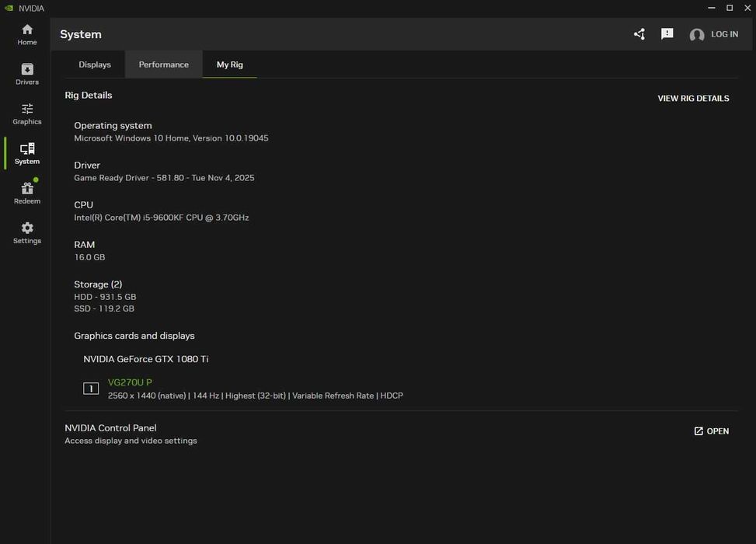Go to Home in the sidebar
Screen dimensions: 756x544
coord(27,34)
